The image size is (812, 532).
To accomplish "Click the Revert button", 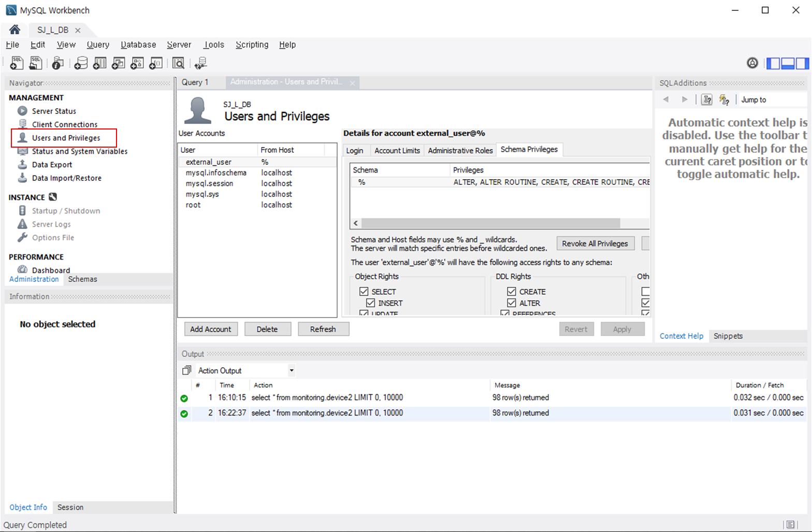I will (x=576, y=329).
